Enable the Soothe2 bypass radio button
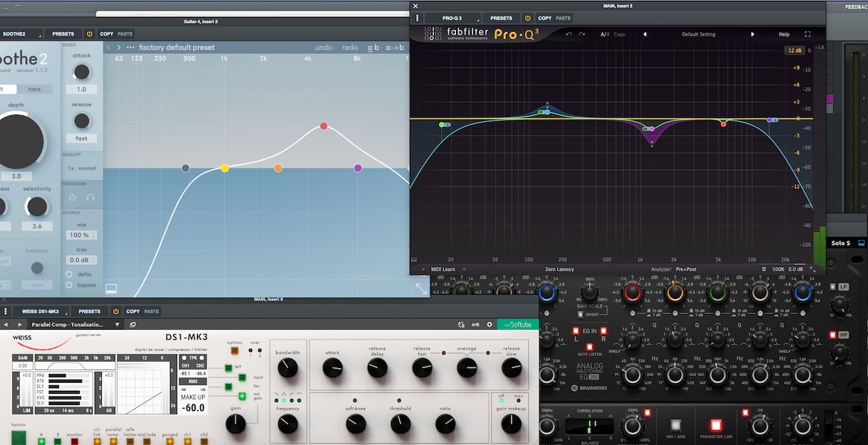This screenshot has height=445, width=868. pyautogui.click(x=69, y=285)
